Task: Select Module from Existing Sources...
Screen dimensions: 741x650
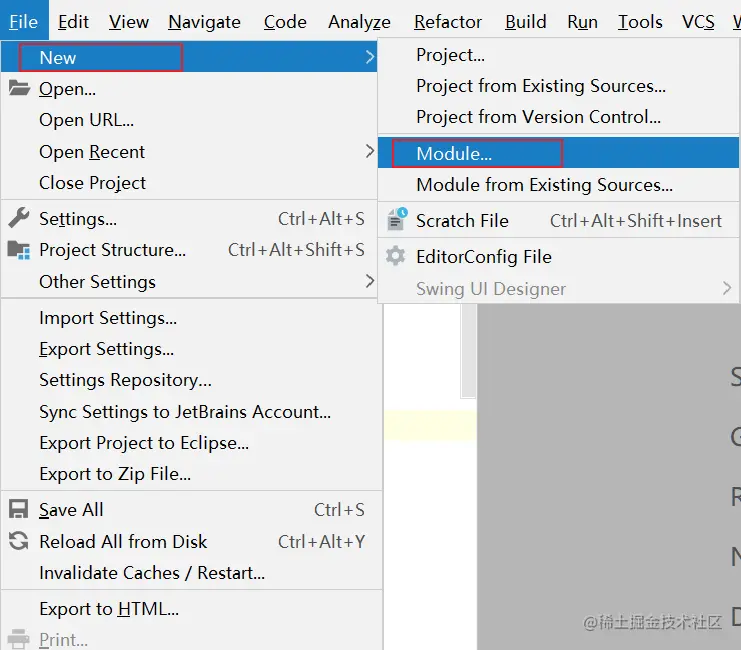Action: [x=544, y=185]
